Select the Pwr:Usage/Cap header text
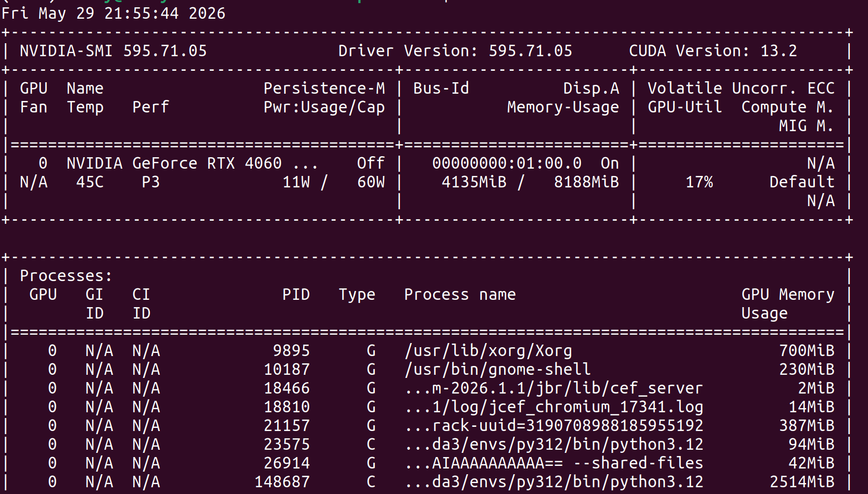Screen dimensions: 868x494 click(324, 107)
